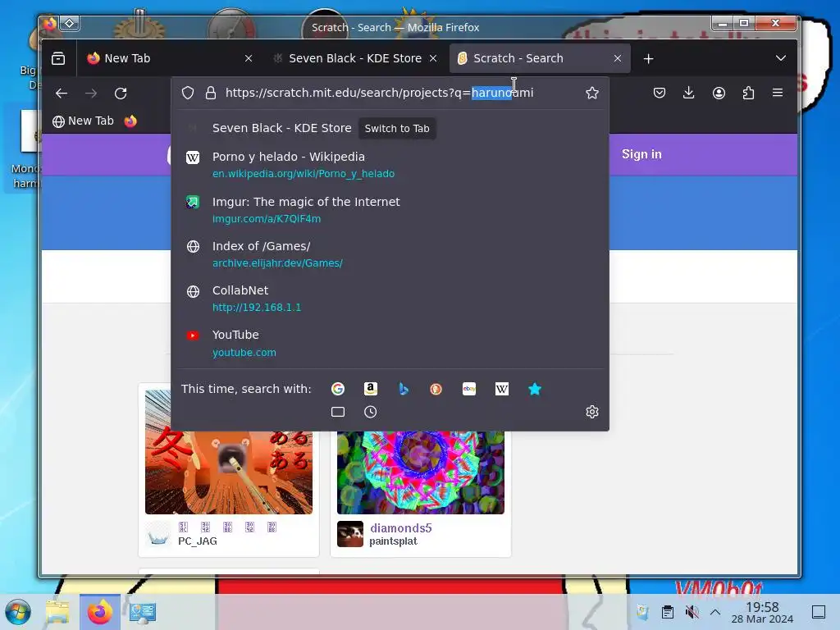This screenshot has width=840, height=630.
Task: Search this time with DuckDuckGo
Action: 436,389
